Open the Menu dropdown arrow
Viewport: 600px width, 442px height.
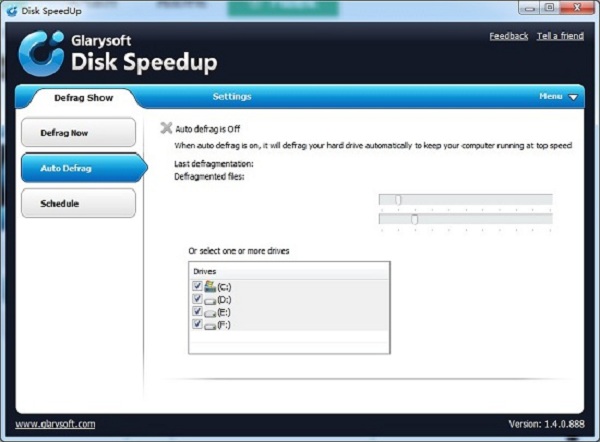[x=573, y=97]
